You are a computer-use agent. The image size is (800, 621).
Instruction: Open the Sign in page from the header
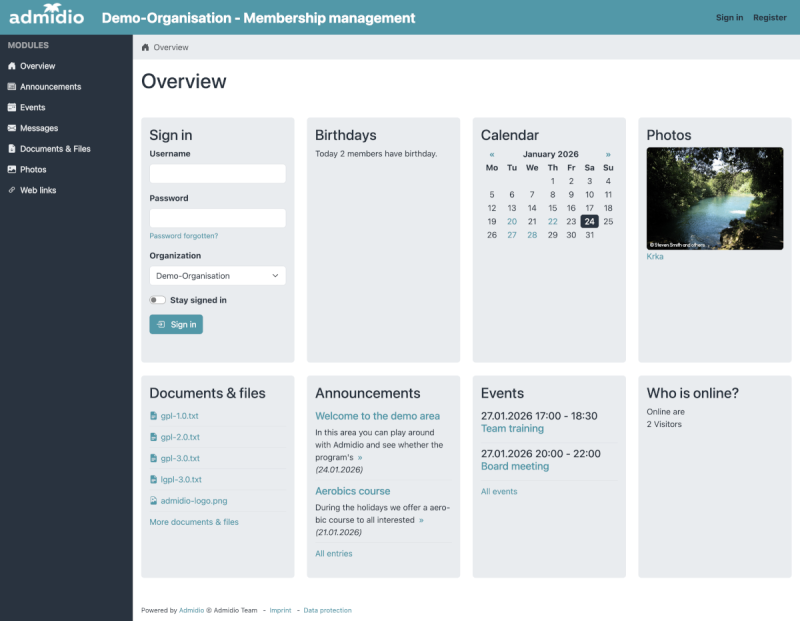tap(731, 17)
